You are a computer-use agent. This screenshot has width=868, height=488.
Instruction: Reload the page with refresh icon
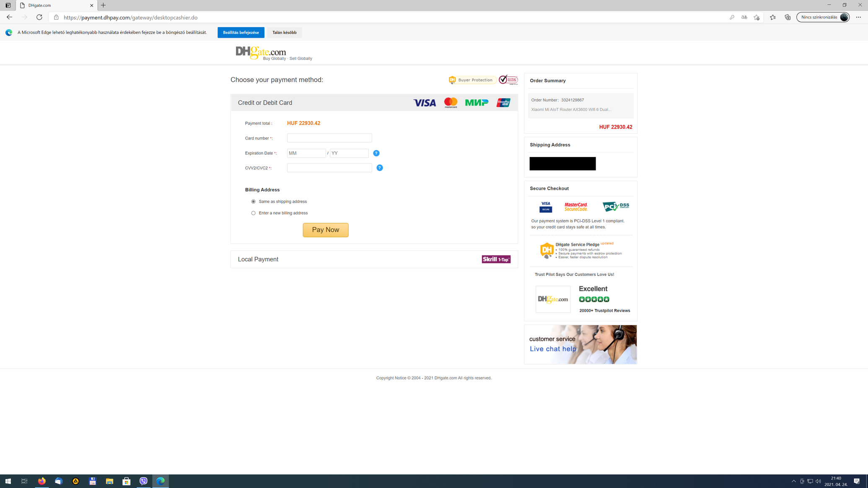(x=39, y=17)
